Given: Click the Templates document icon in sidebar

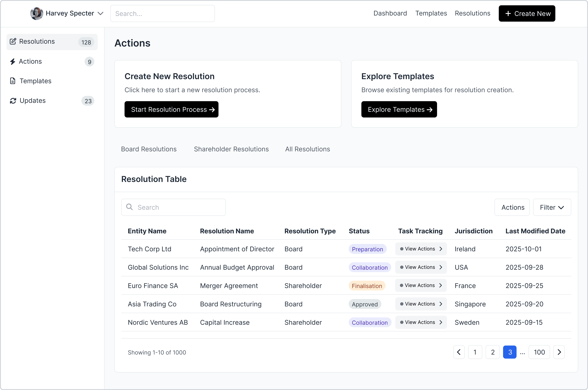Looking at the screenshot, I should [13, 81].
